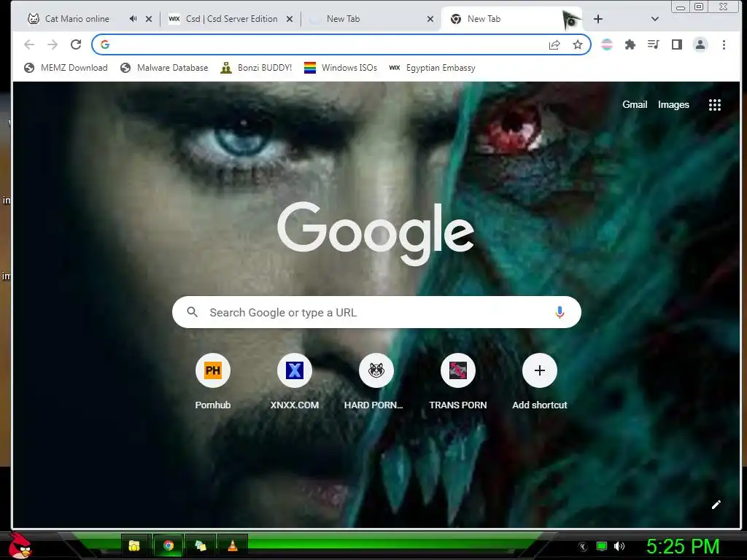
Task: Open the Egyptian Embassy bookmark
Action: 432,68
